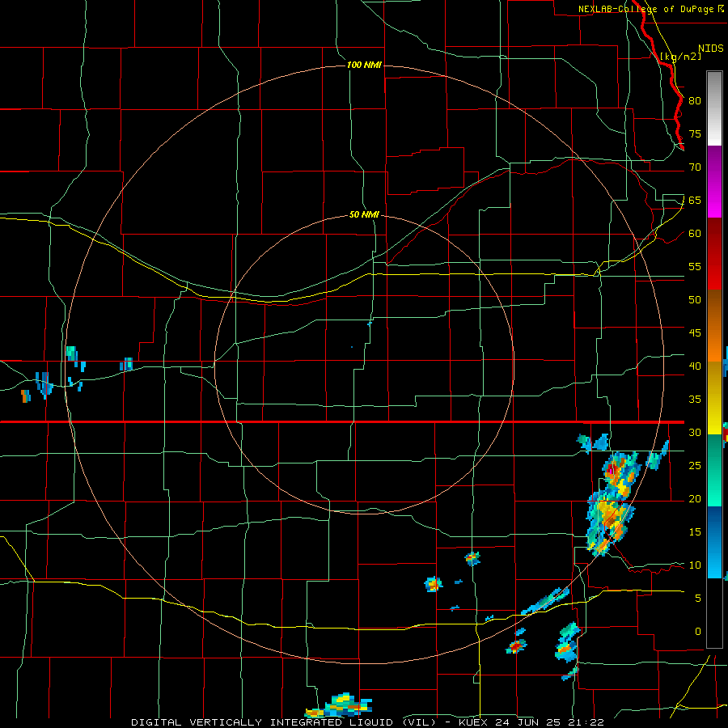Click the 65 value on the color scale

[x=695, y=200]
